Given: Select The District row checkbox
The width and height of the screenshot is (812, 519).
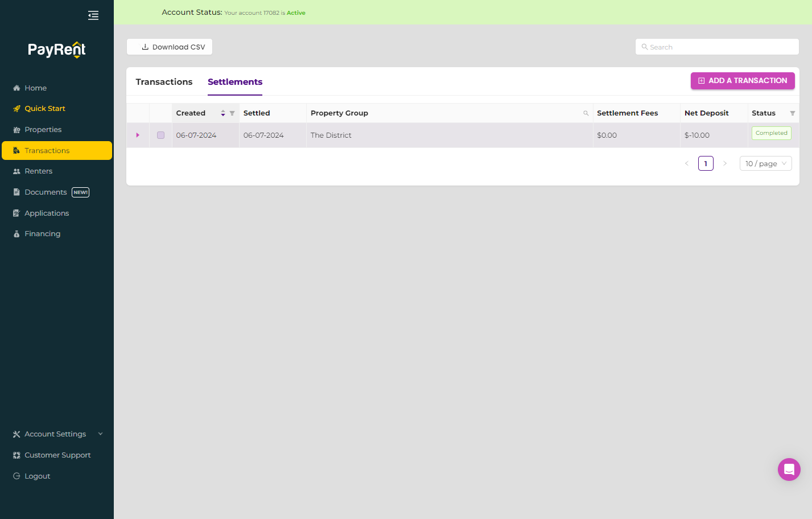Looking at the screenshot, I should coord(160,135).
